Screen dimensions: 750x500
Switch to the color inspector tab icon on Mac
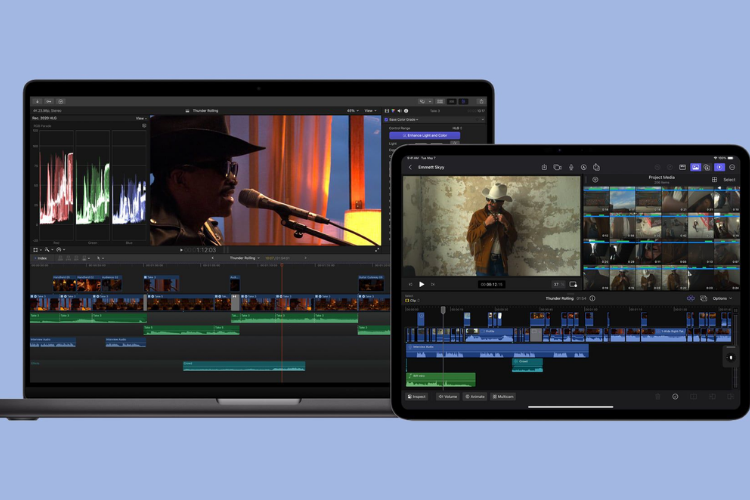[393, 111]
